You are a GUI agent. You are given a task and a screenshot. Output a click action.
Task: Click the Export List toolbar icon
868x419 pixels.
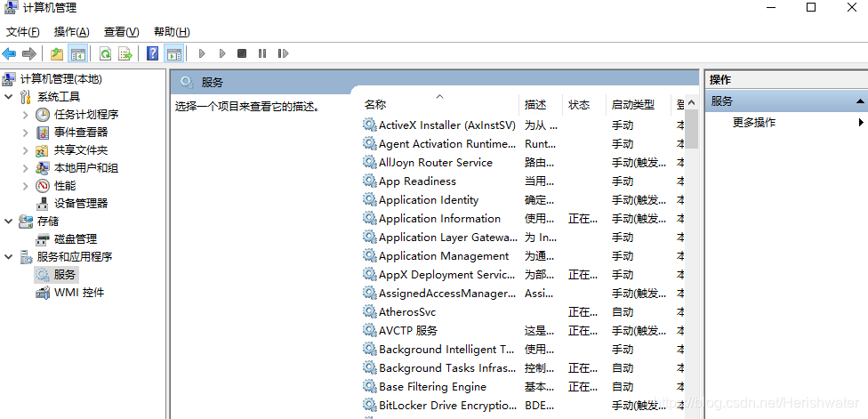point(125,53)
